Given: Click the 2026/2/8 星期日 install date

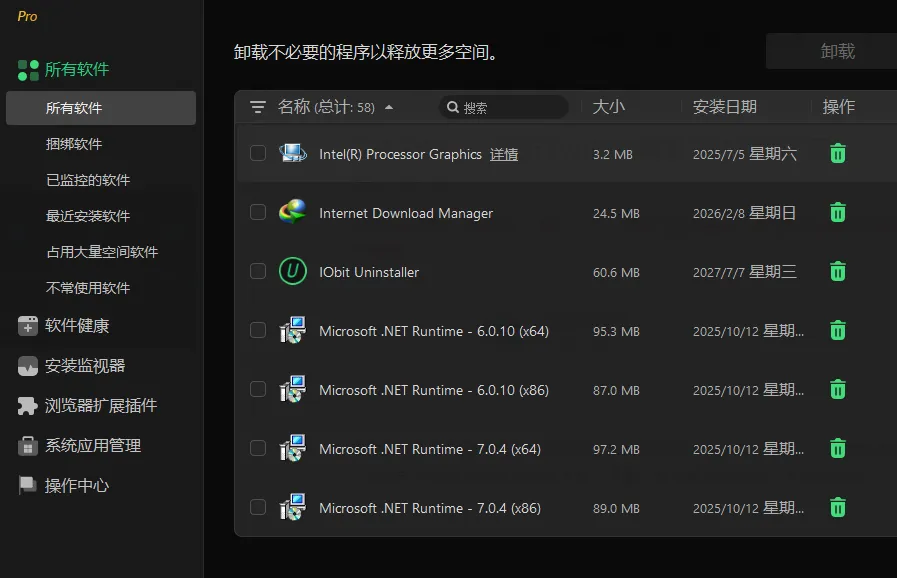Looking at the screenshot, I should click(744, 213).
